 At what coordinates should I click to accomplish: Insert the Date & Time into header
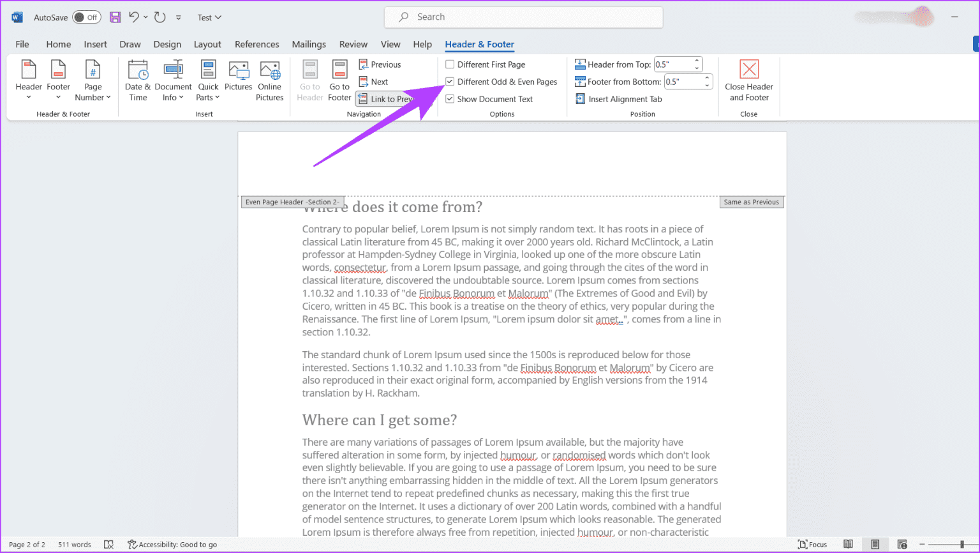(x=138, y=80)
